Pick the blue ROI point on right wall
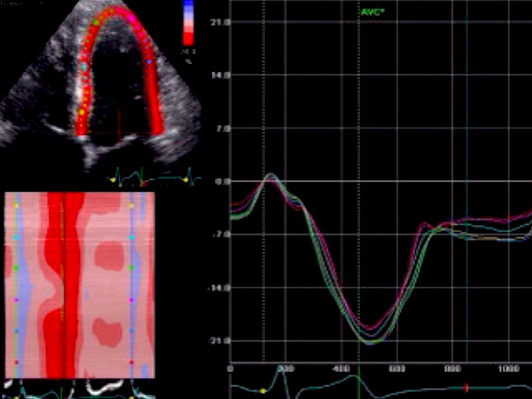Image resolution: width=532 pixels, height=399 pixels. (x=149, y=61)
